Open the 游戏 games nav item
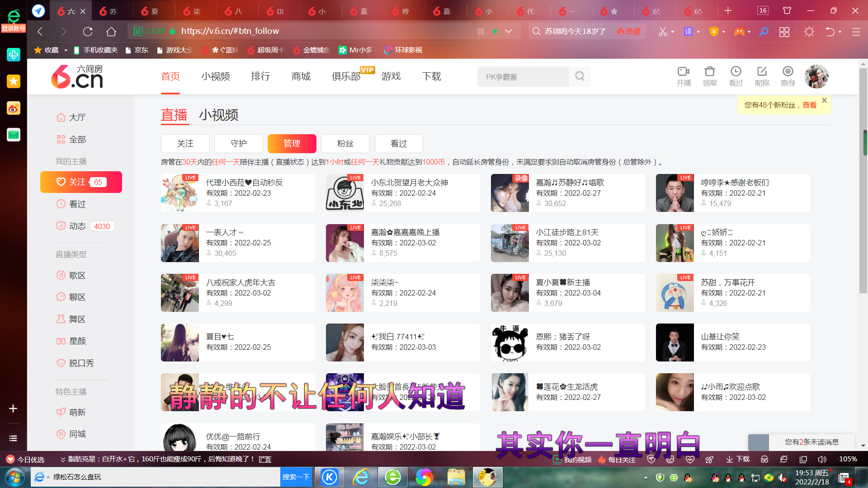868x488 pixels. coord(391,76)
